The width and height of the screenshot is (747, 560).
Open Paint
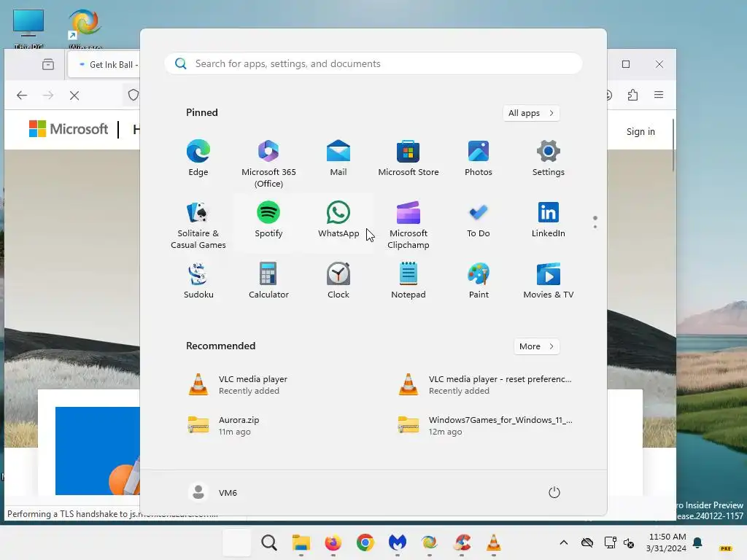[479, 281]
